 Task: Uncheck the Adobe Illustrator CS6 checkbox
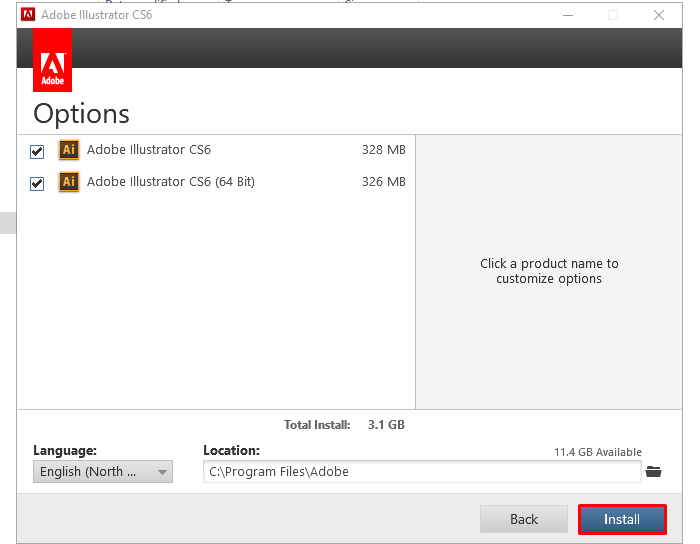[37, 152]
